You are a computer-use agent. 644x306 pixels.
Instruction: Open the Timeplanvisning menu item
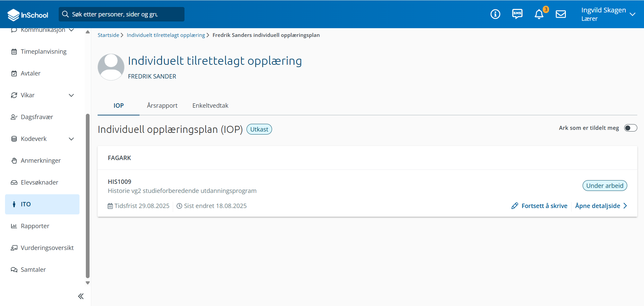[42, 52]
